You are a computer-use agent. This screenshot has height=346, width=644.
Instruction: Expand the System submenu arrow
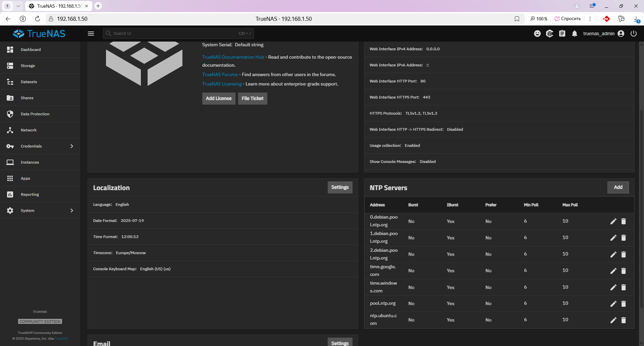click(72, 211)
